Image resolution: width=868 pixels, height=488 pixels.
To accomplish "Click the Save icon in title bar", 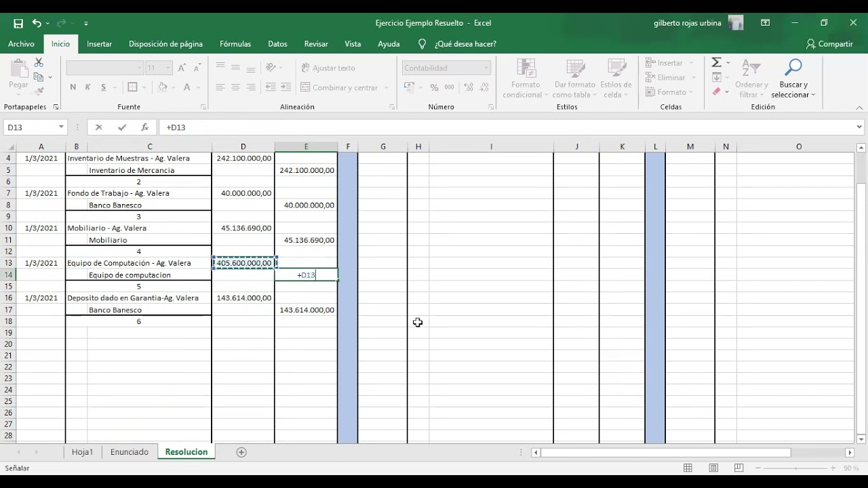I will (x=18, y=23).
